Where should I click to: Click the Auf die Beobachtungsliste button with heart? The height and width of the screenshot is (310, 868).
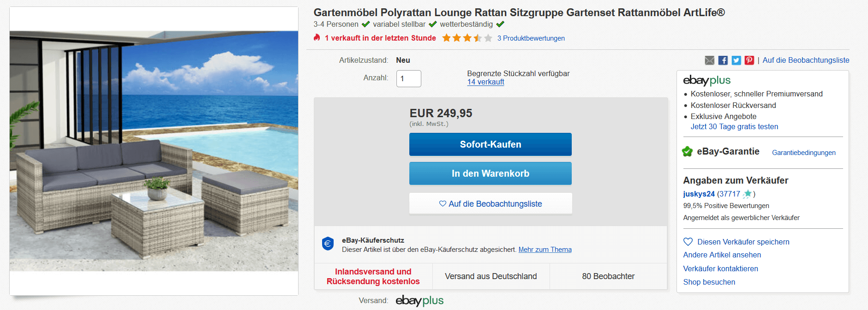tap(490, 204)
